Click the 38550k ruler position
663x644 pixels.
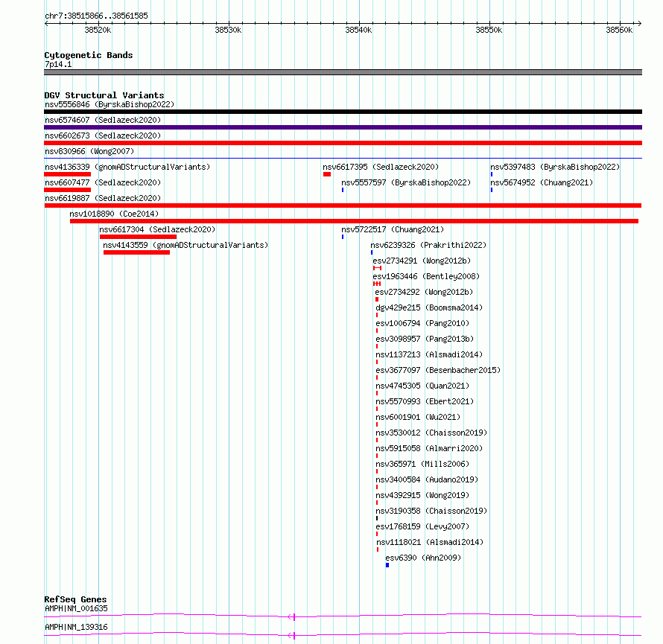(x=489, y=30)
